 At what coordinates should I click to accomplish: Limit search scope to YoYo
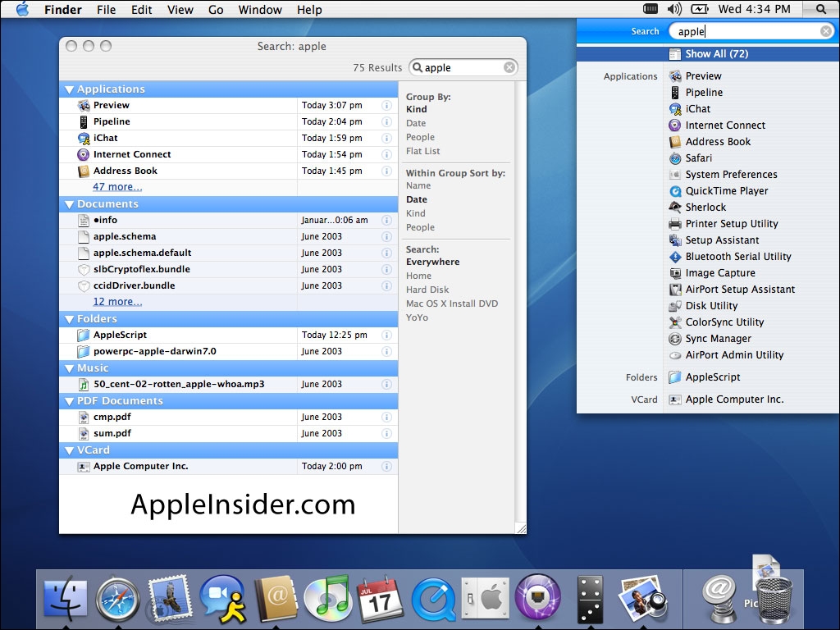click(417, 317)
